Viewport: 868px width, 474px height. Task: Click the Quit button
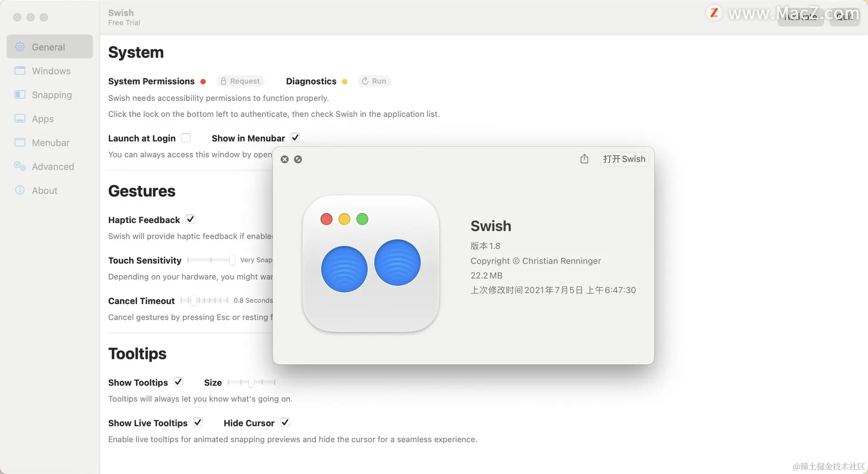[x=844, y=17]
